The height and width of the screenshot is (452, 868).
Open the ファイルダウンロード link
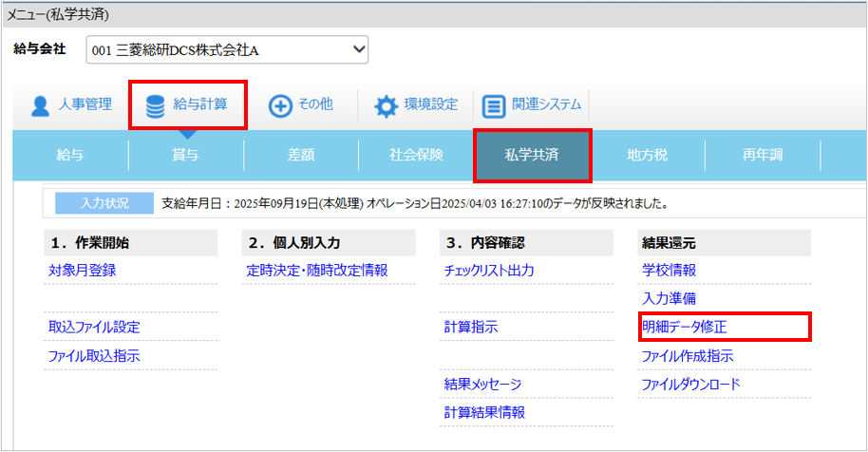(x=690, y=384)
